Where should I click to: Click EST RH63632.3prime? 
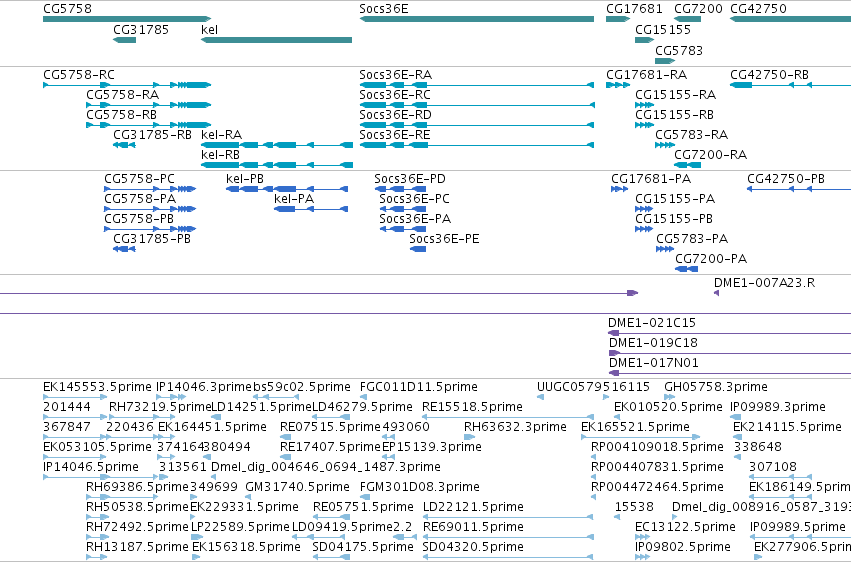[469, 437]
